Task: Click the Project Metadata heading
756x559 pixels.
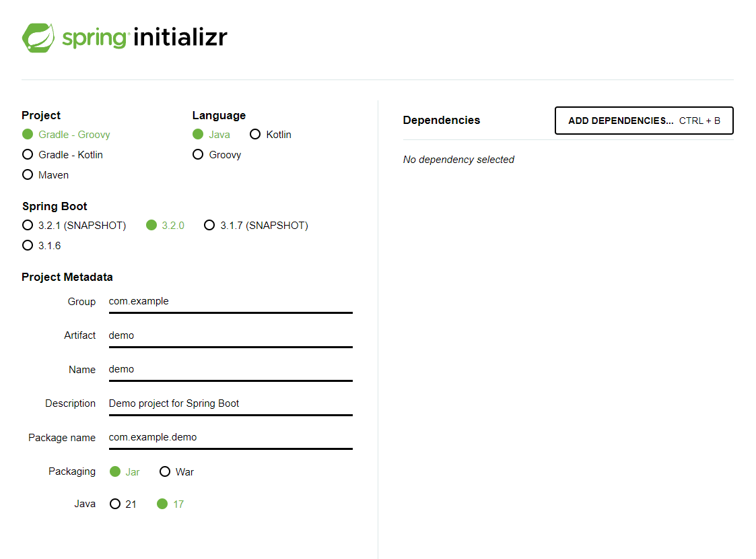Action: point(67,277)
